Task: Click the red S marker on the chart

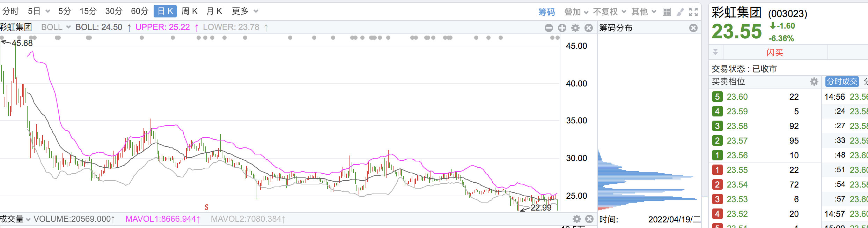Action: [x=206, y=207]
